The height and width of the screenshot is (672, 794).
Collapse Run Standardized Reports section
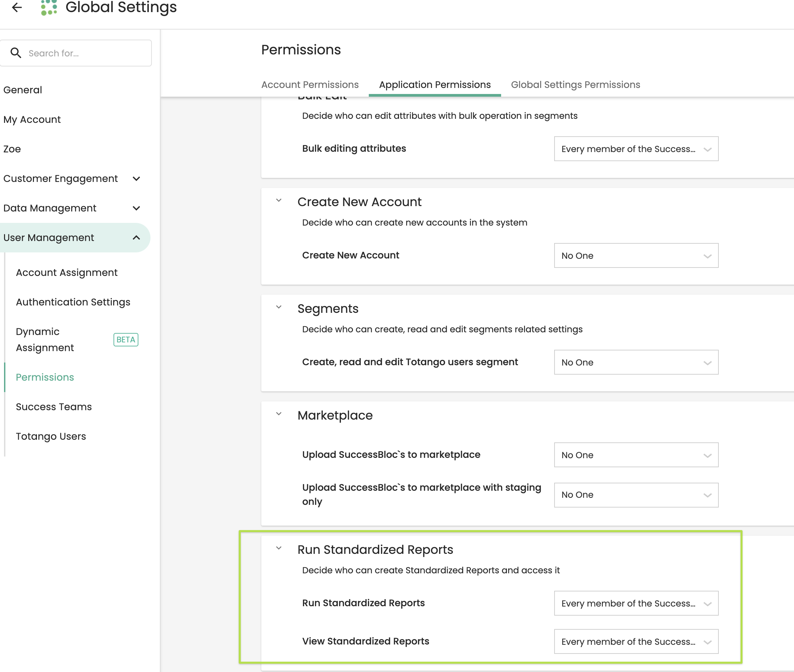(279, 548)
